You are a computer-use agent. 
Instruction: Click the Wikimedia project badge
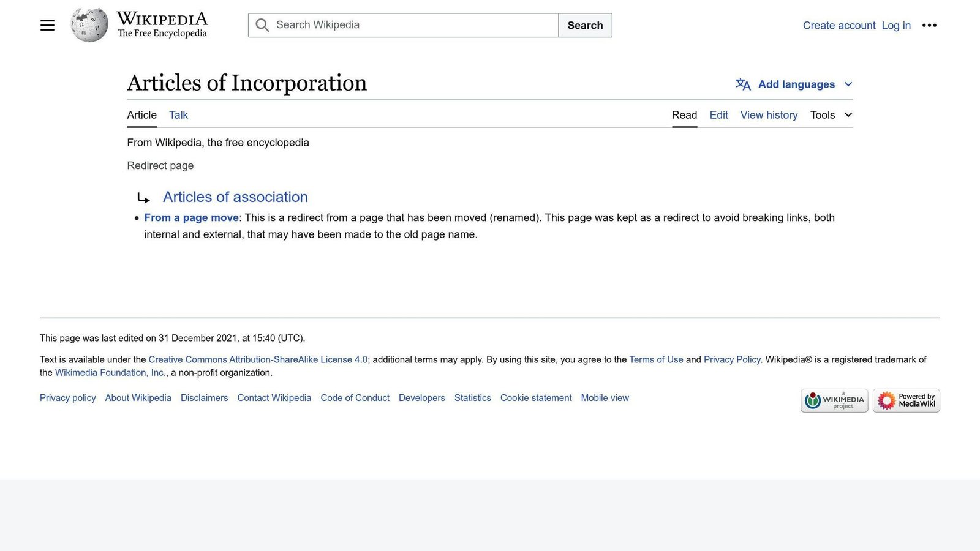pos(834,400)
